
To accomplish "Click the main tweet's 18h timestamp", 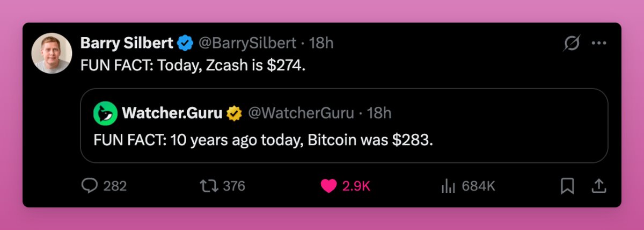I will pyautogui.click(x=321, y=43).
